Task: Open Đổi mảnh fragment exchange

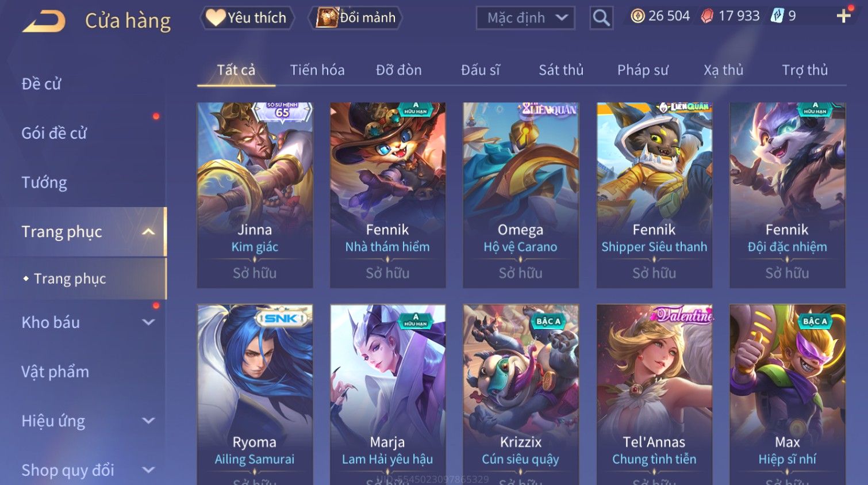Action: [x=355, y=18]
